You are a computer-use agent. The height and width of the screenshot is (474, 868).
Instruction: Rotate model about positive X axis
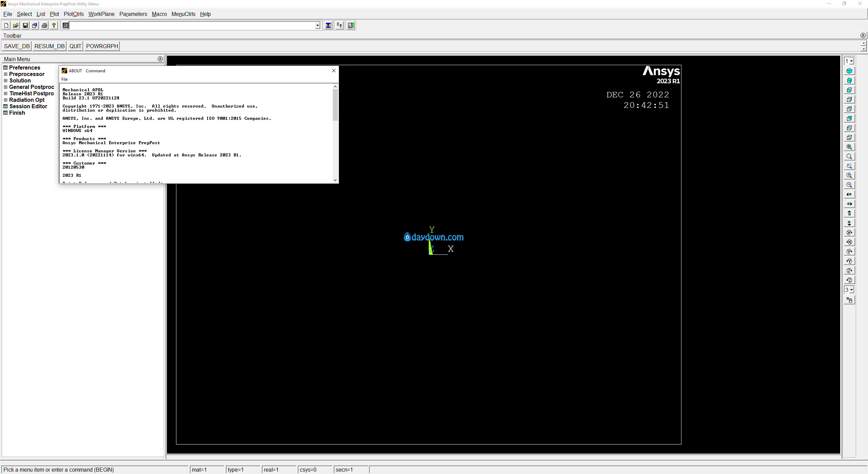[849, 232]
